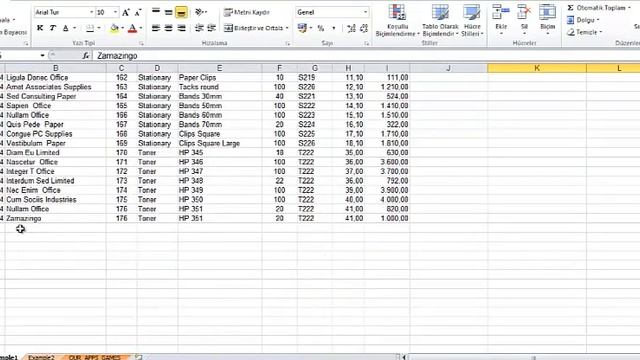Toggle underline formatting
This screenshot has height=360, width=640.
(66, 28)
